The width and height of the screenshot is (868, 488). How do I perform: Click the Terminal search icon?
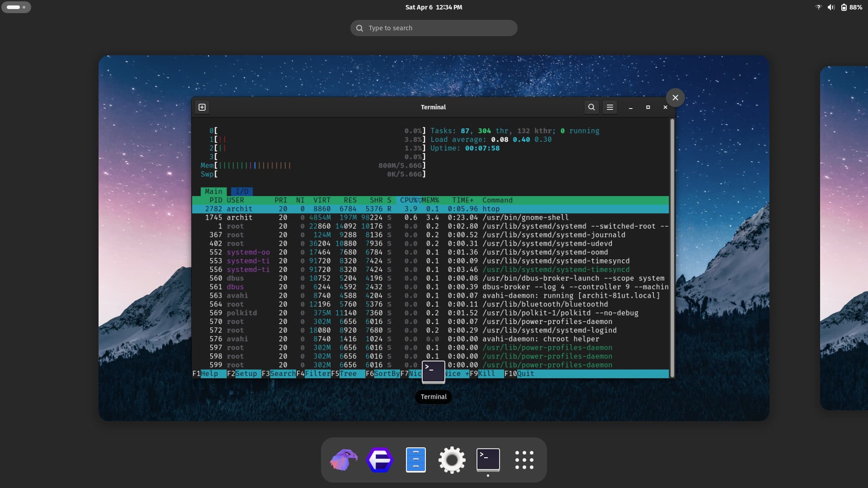point(591,107)
